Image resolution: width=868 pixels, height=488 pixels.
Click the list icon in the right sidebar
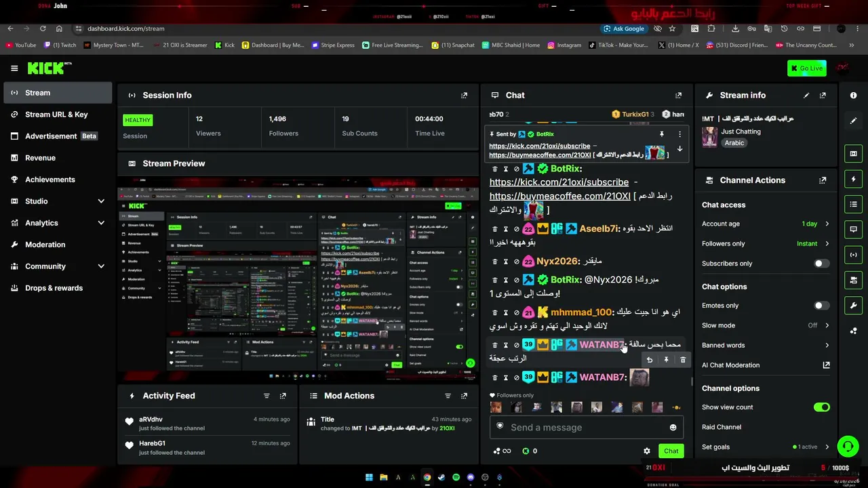click(853, 204)
